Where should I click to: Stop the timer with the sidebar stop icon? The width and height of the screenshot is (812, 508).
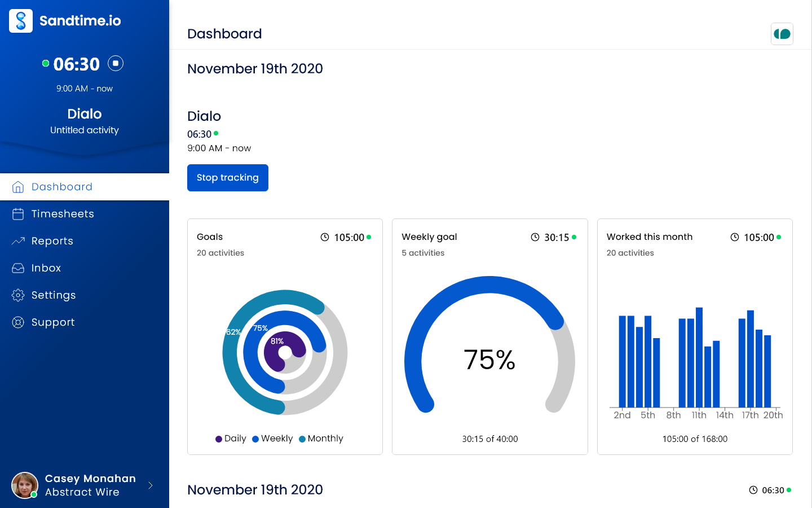click(116, 63)
